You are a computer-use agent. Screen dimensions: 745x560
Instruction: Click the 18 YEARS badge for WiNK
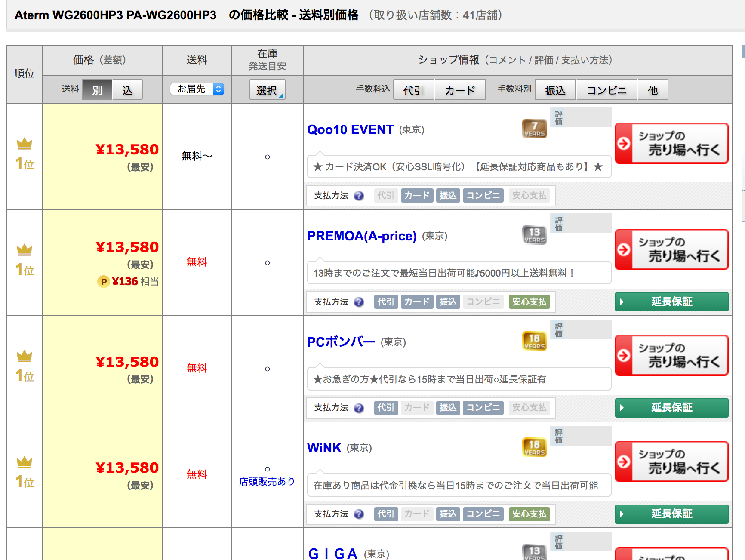[534, 447]
